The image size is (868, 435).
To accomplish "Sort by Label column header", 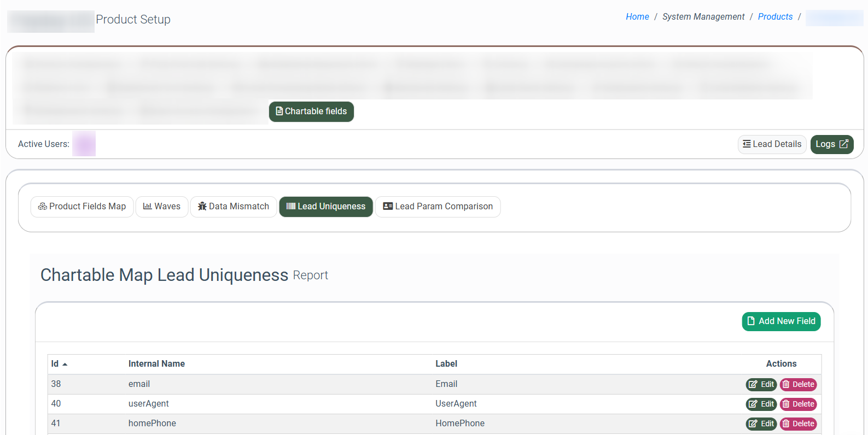I will point(446,364).
